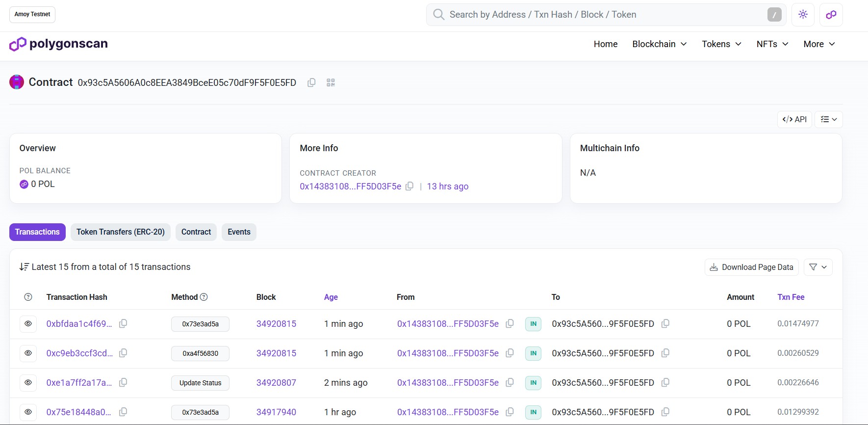Open transaction 0xbfdaa1c4f69
Viewport: 868px width, 425px height.
pos(79,324)
